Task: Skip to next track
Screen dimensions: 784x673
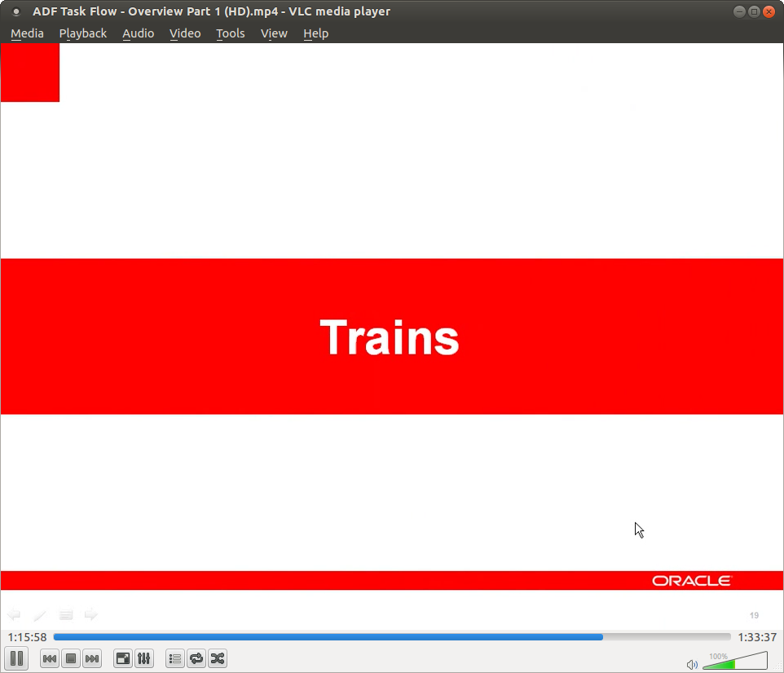Action: click(x=92, y=658)
